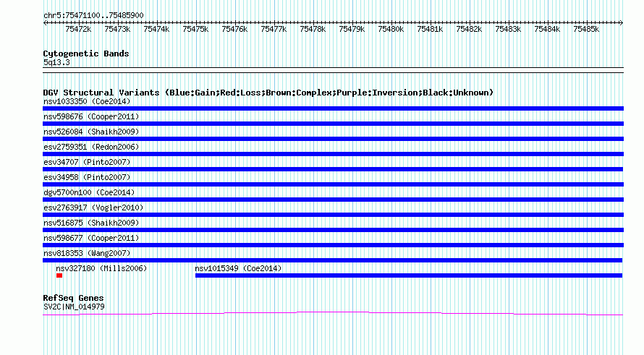Viewport: 644px width, 355px height.
Task: Click the blue bar under nsv1033350
Action: point(333,108)
